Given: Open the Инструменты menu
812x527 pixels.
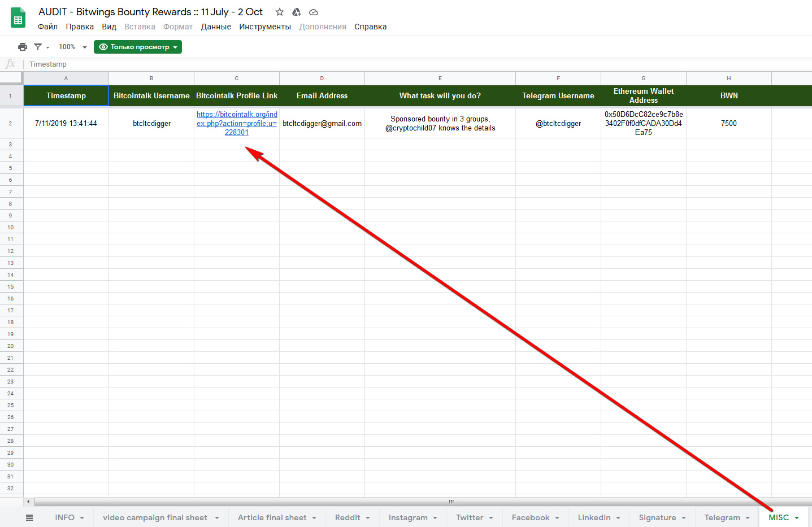Looking at the screenshot, I should click(265, 27).
